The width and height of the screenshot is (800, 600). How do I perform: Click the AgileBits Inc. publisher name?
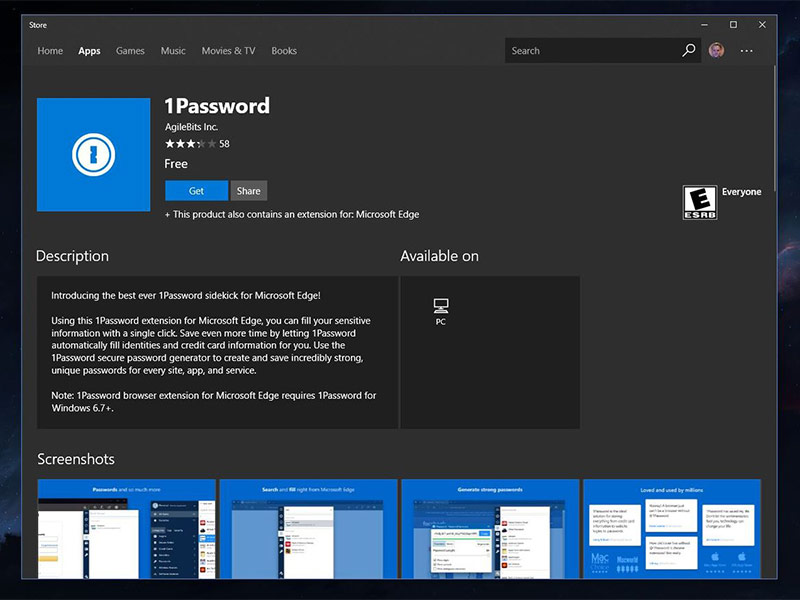pyautogui.click(x=191, y=127)
